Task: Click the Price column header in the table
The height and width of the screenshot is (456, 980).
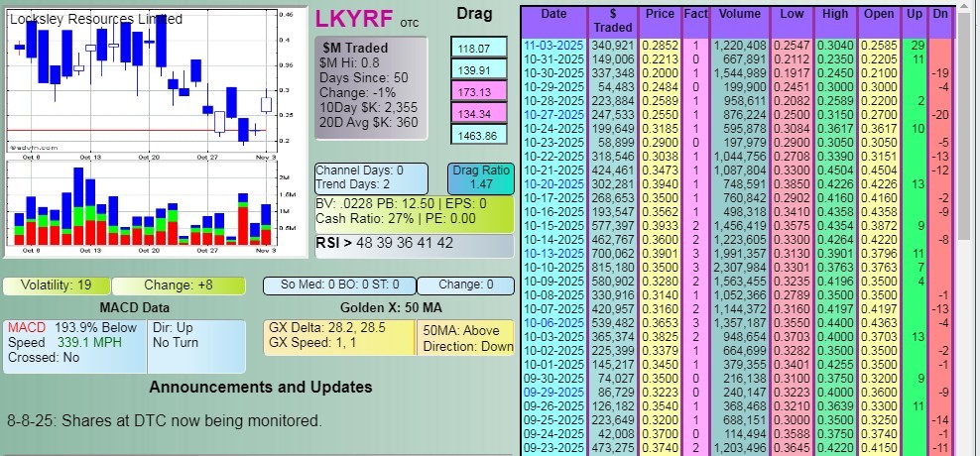Action: tap(661, 14)
